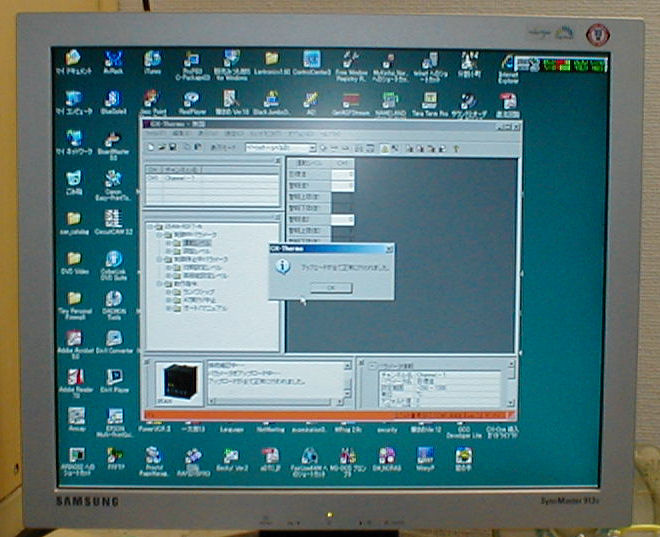The width and height of the screenshot is (660, 537).
Task: Select the Channel 1 row in the channel list
Action: pyautogui.click(x=212, y=178)
